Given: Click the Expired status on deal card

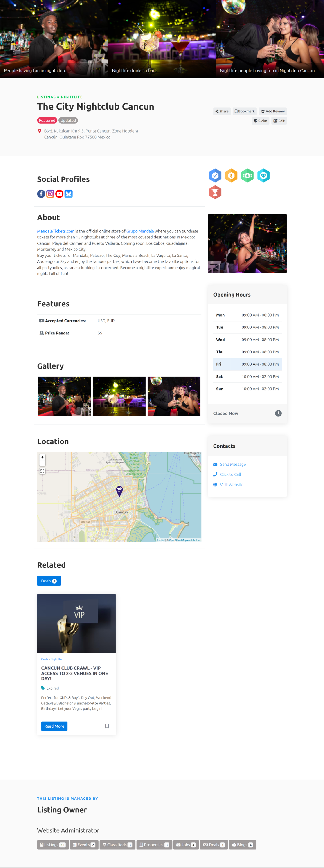Looking at the screenshot, I should click(53, 688).
